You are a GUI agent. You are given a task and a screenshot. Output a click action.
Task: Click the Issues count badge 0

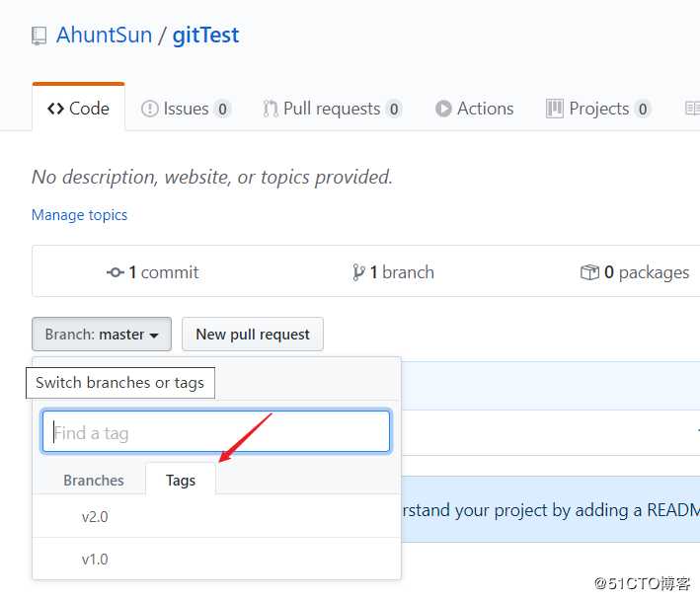(x=222, y=109)
